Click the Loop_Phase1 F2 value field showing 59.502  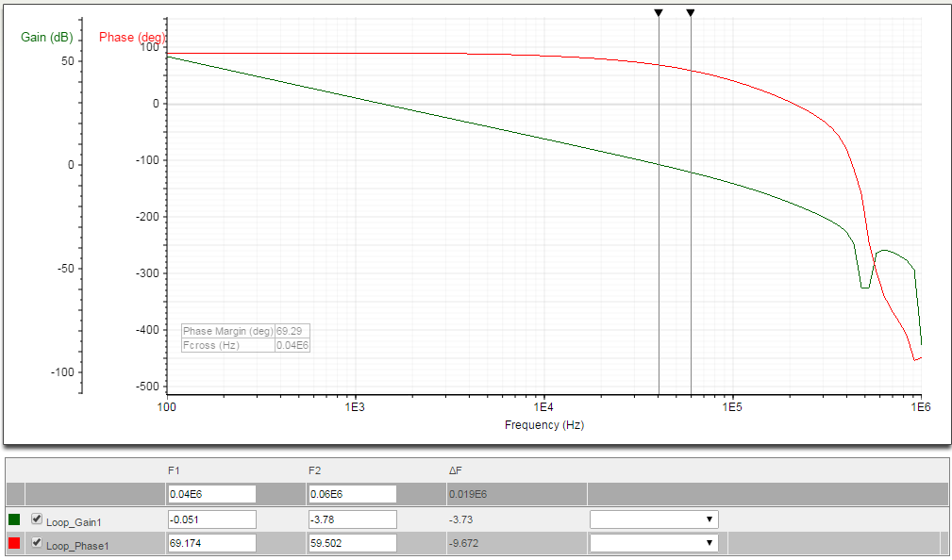[x=351, y=542]
